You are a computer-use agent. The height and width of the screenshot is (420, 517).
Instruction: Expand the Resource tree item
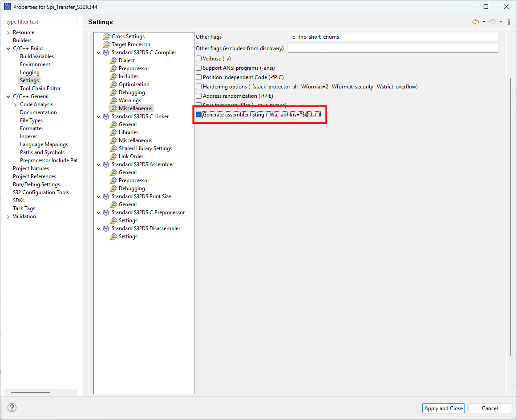click(x=8, y=32)
